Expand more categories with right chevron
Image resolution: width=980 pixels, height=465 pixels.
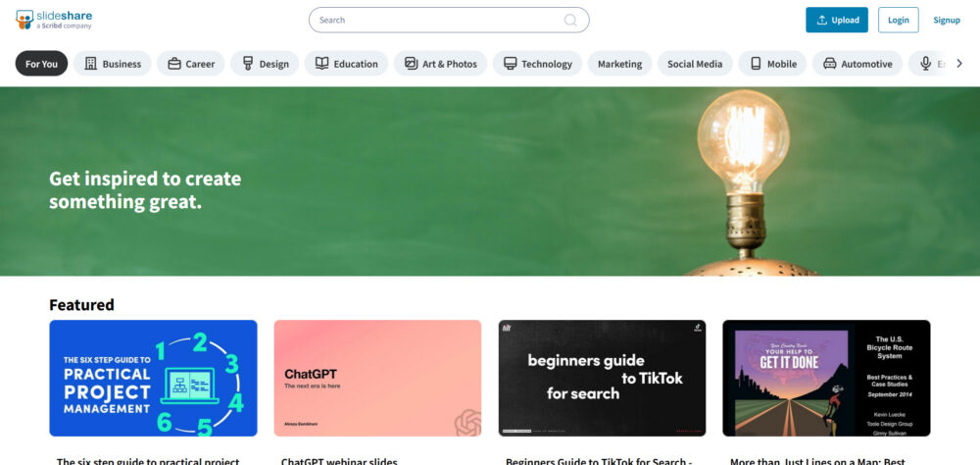tap(959, 63)
